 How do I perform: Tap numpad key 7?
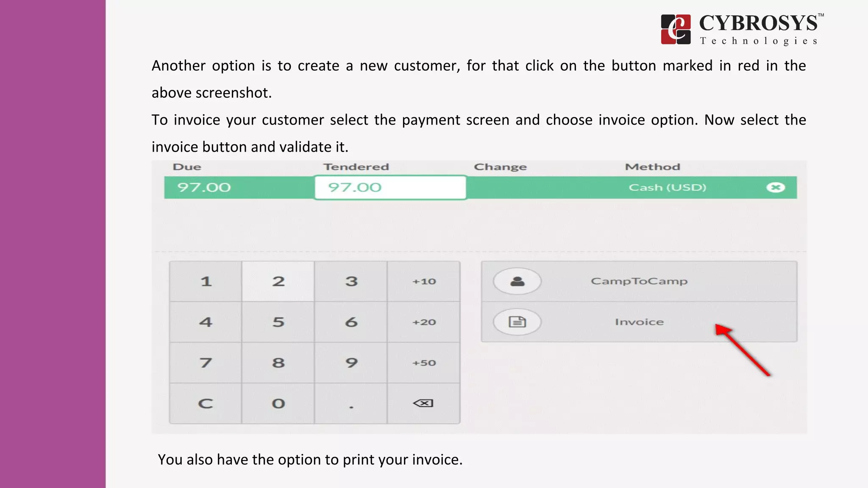point(206,363)
